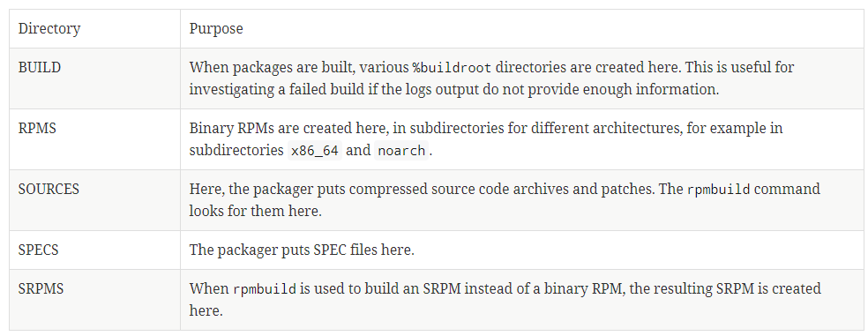This screenshot has width=868, height=336.
Task: Click the SOURCES purpose description text
Action: pos(505,200)
